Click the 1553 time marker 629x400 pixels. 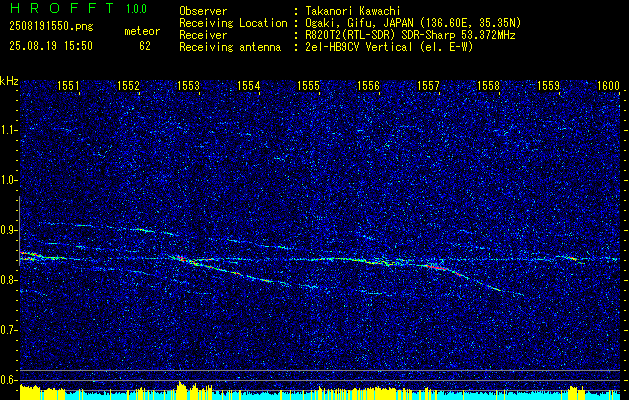[189, 85]
